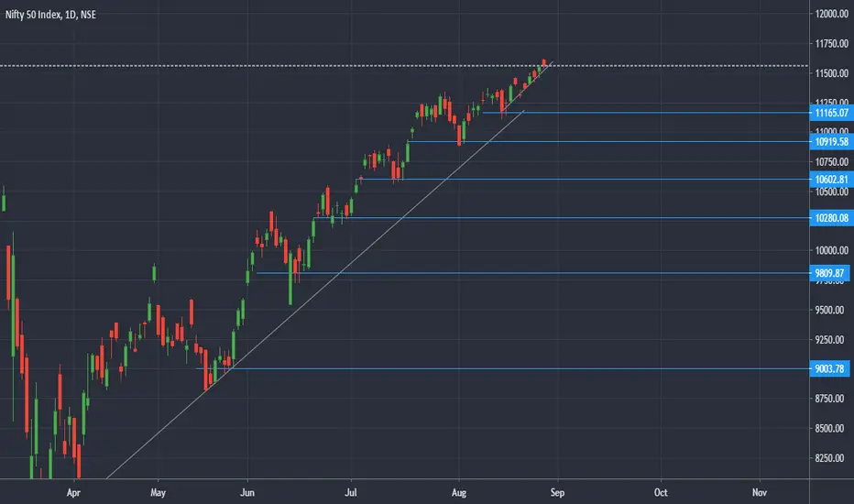Click the Jun label on time axis
Image resolution: width=854 pixels, height=504 pixels.
[247, 493]
